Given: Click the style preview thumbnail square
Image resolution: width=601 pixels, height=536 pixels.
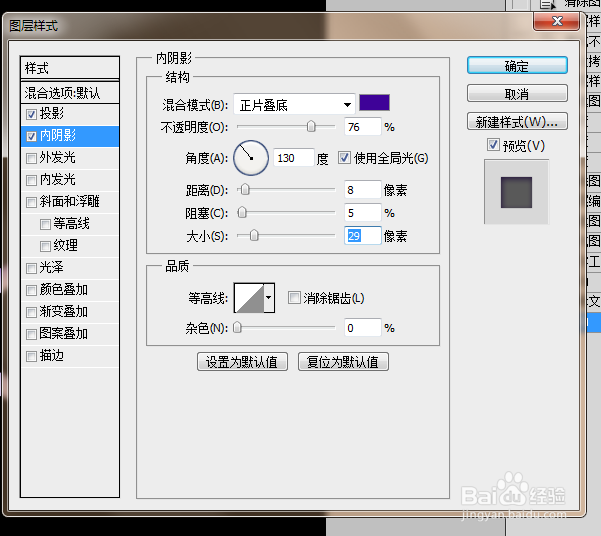Looking at the screenshot, I should (x=516, y=192).
